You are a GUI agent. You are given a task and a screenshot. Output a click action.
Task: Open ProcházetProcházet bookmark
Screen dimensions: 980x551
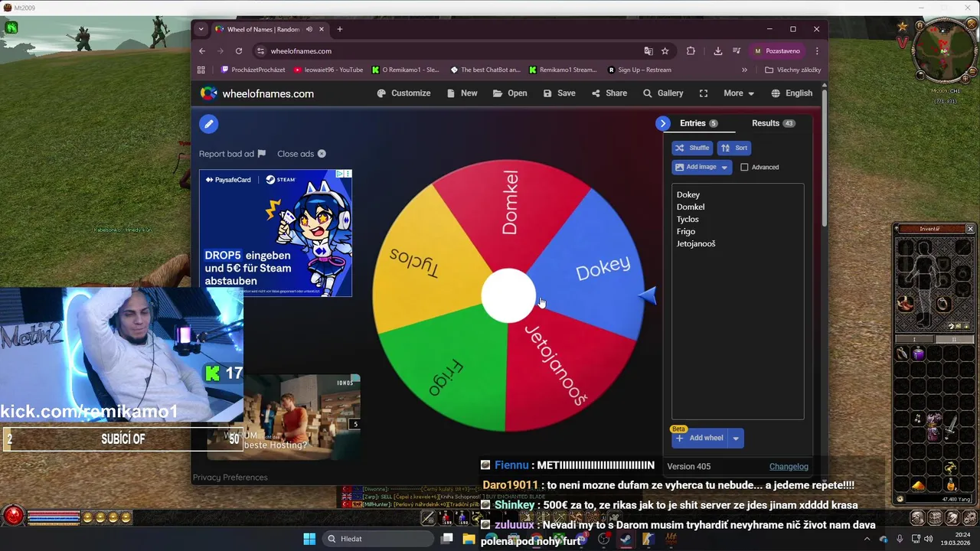253,70
